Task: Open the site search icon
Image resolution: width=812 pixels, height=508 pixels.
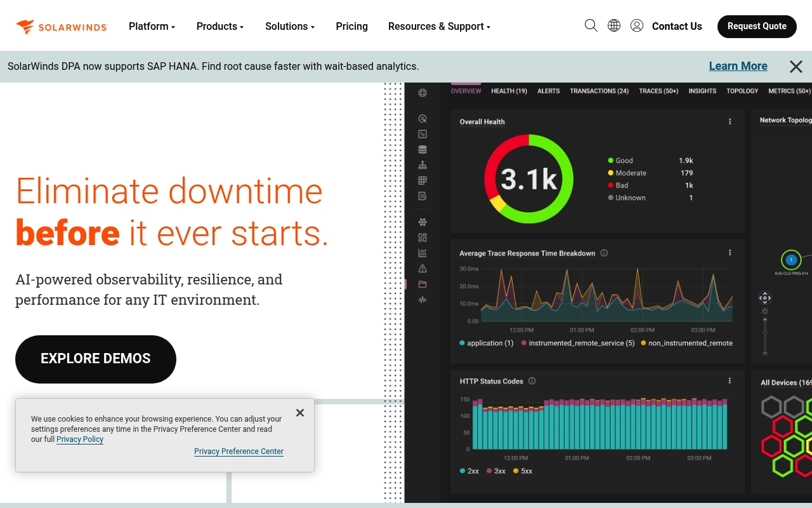Action: click(x=591, y=25)
